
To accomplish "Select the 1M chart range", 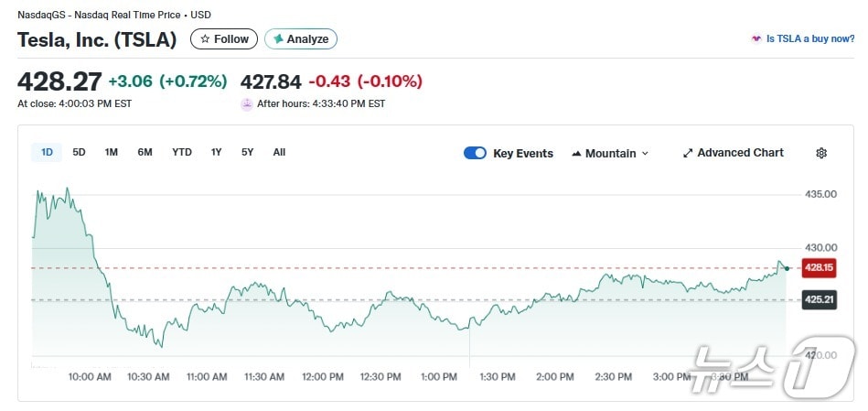I will 111,152.
